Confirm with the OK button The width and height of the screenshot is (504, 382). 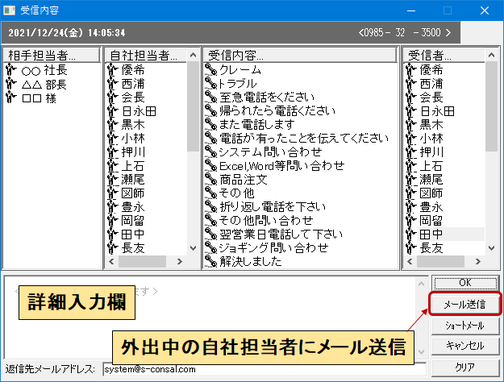(x=465, y=283)
